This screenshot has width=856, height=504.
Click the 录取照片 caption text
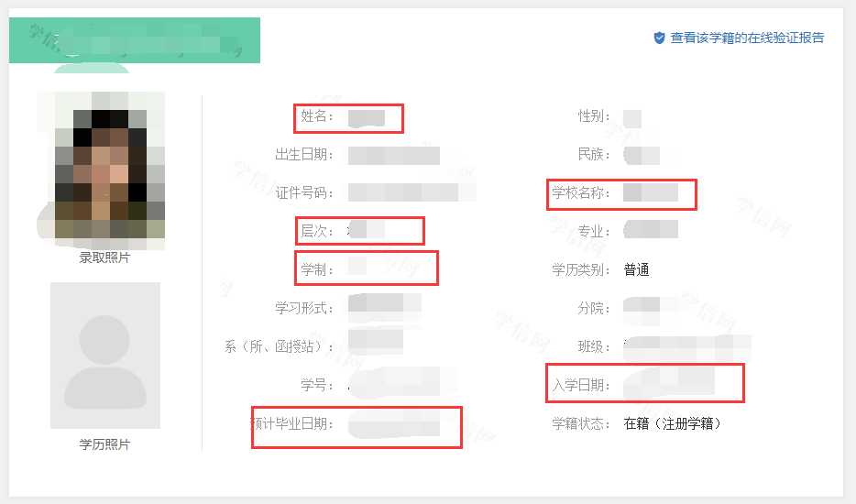[104, 257]
